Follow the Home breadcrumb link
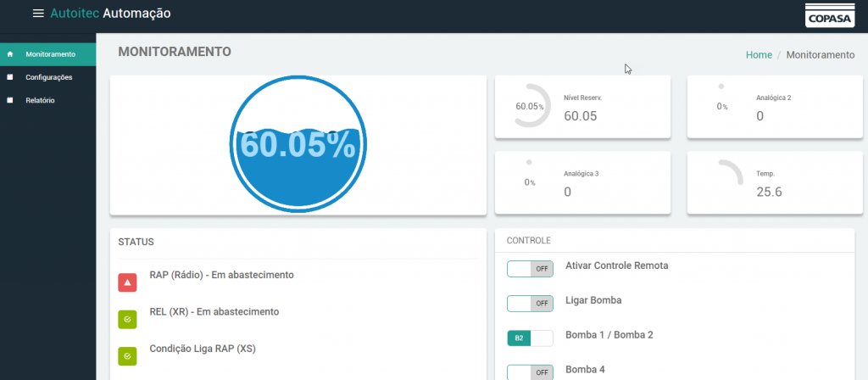 [x=759, y=54]
